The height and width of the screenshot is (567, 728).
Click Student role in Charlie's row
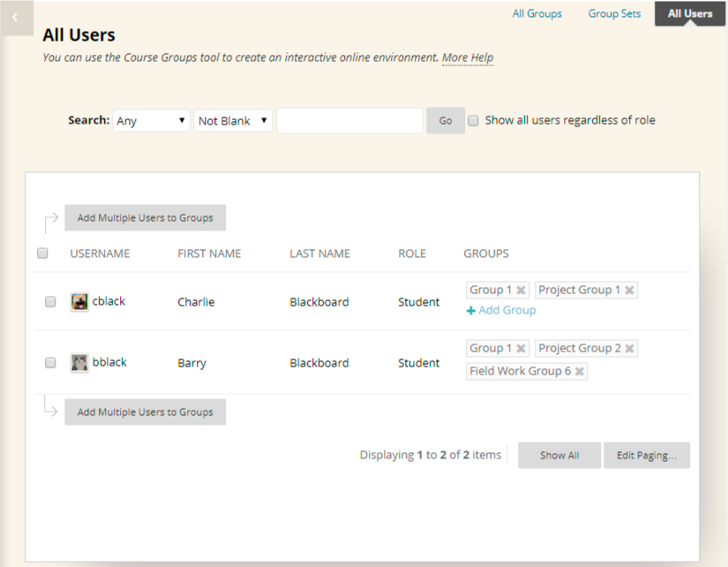(418, 302)
